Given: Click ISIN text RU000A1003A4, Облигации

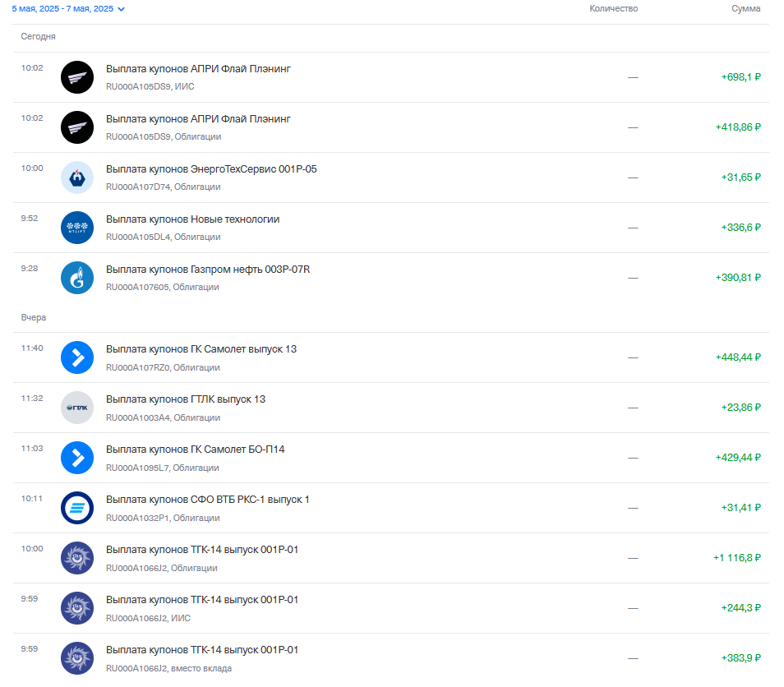Looking at the screenshot, I should [x=163, y=417].
